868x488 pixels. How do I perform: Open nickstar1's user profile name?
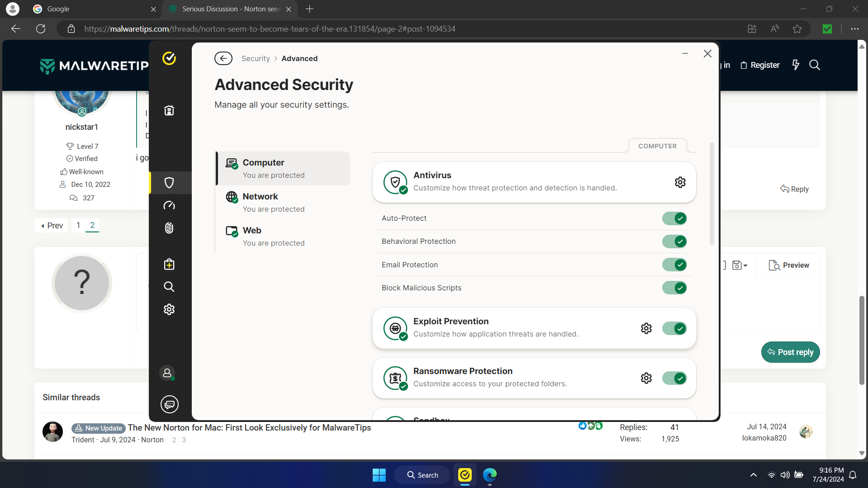[81, 127]
